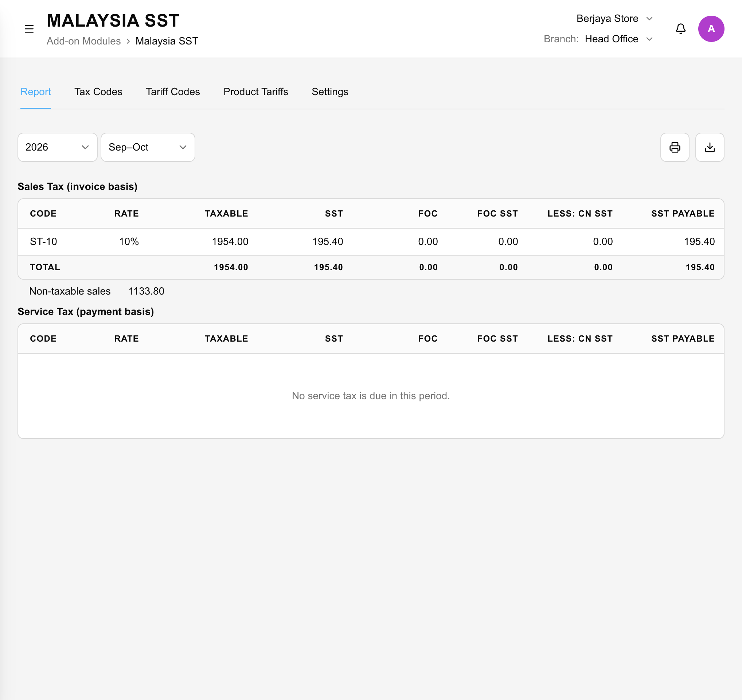Click the No service tax due message
Image resolution: width=742 pixels, height=700 pixels.
pyautogui.click(x=371, y=396)
